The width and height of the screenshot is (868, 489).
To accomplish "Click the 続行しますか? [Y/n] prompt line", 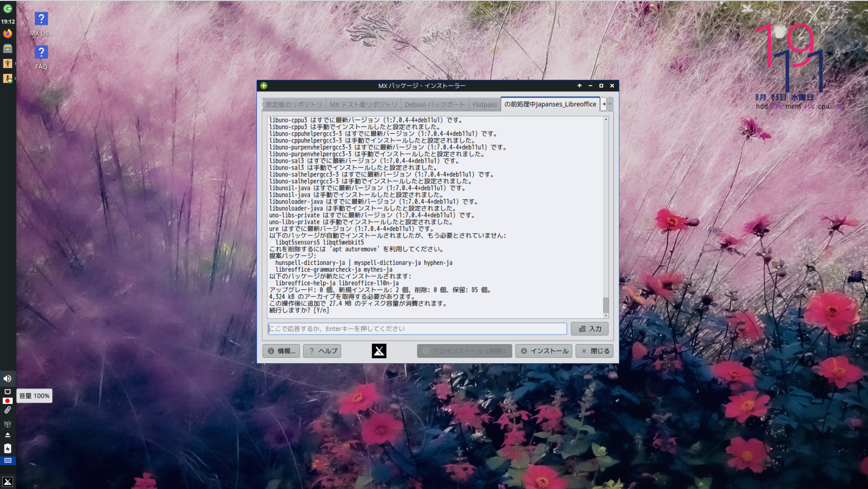I will point(299,310).
